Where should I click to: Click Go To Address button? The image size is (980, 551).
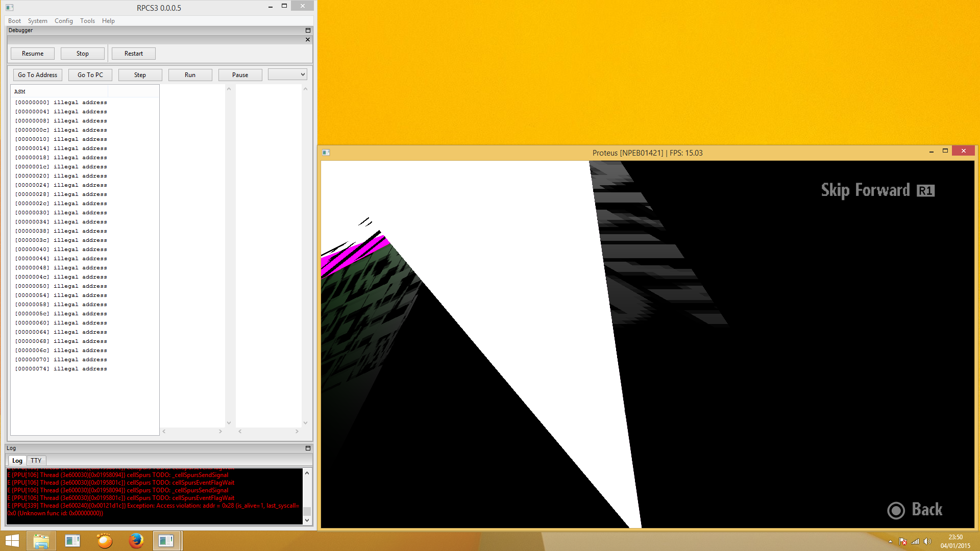[38, 75]
